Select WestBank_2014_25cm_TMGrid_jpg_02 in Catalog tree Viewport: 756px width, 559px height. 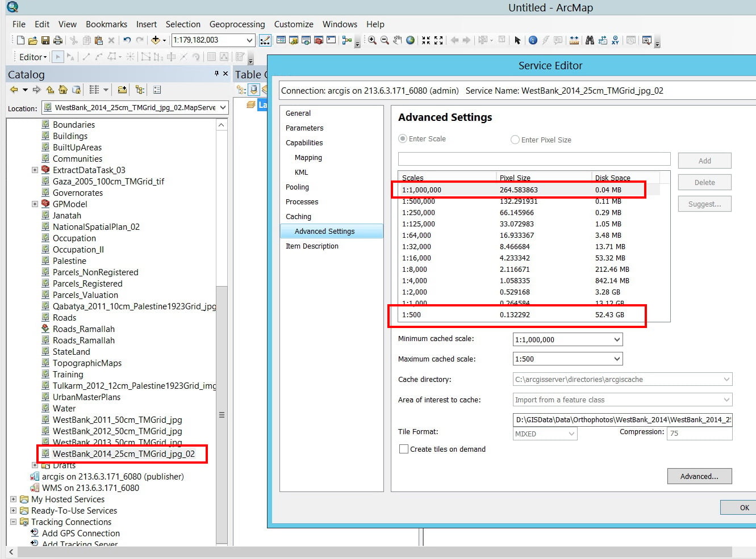point(123,453)
